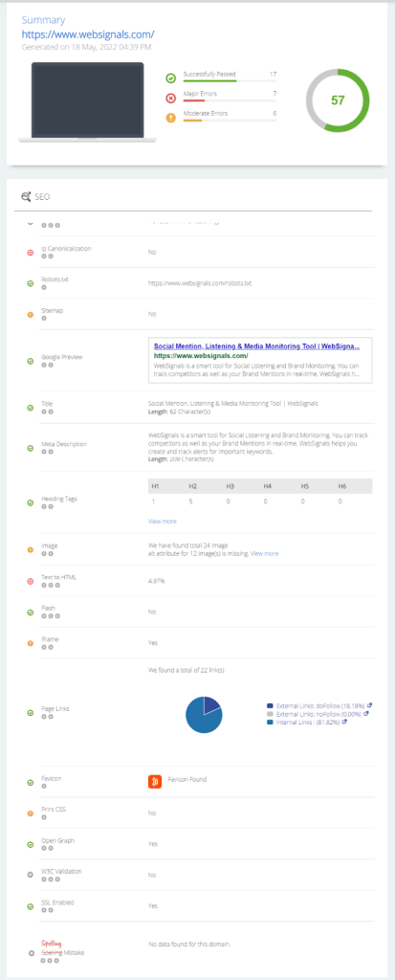Click the Spelling Mistake grey status icon
The image size is (395, 980).
[x=30, y=954]
